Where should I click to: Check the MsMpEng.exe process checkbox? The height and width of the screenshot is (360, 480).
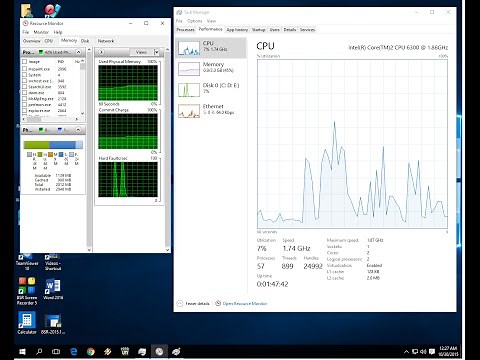click(24, 99)
